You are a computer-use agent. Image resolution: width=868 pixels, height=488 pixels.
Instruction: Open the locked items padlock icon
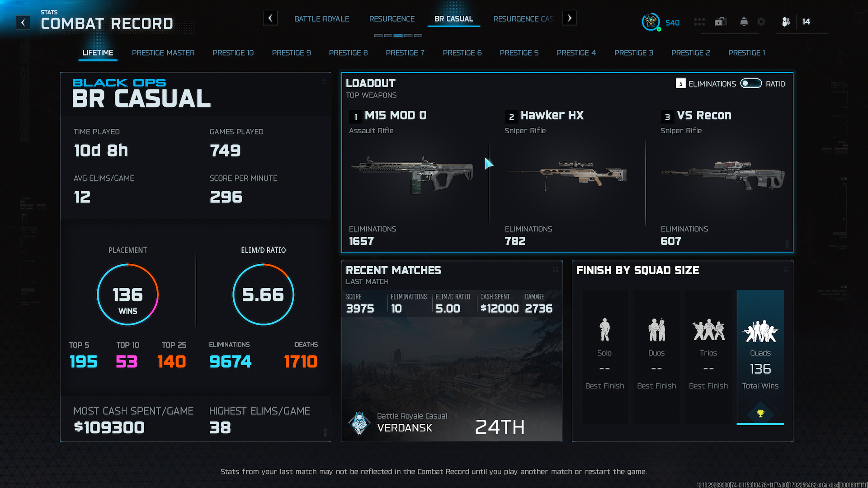720,22
